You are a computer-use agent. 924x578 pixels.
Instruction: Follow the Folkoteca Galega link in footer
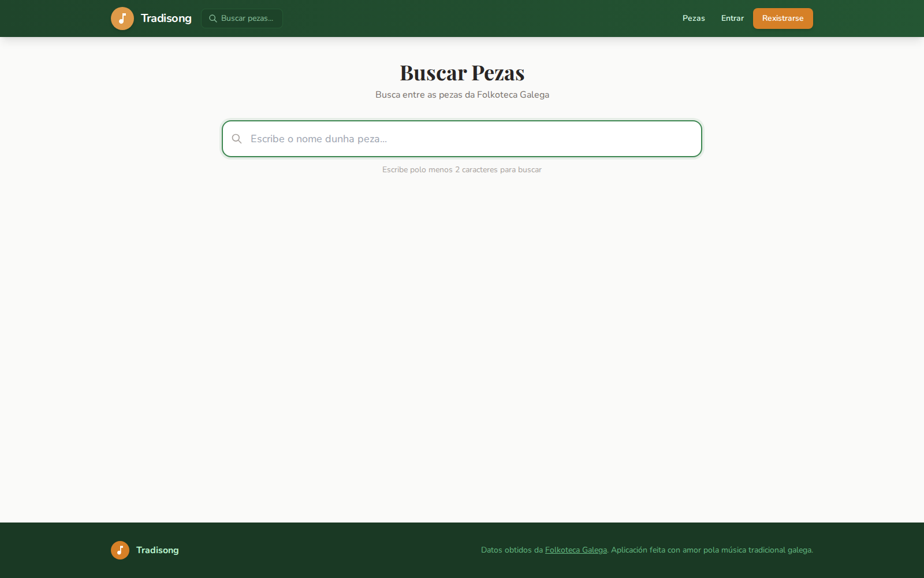click(575, 550)
